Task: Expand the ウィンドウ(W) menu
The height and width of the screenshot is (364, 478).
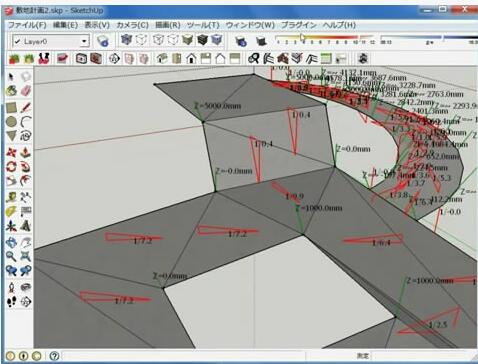Action: (x=250, y=25)
